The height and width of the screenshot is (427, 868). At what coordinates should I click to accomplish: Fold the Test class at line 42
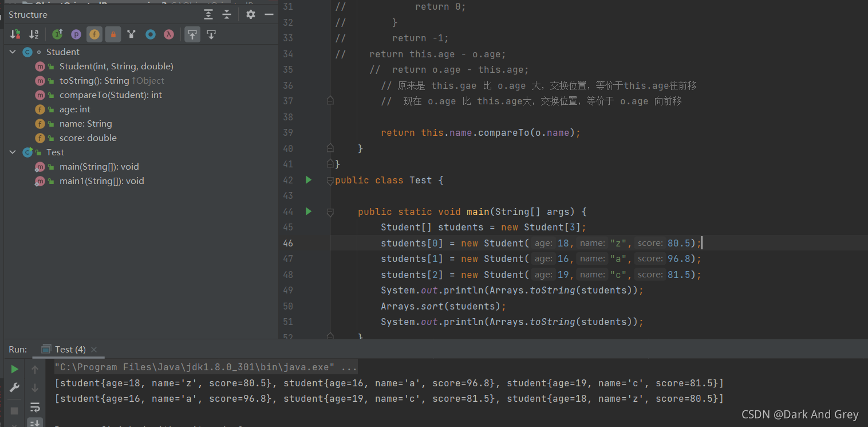click(x=330, y=181)
